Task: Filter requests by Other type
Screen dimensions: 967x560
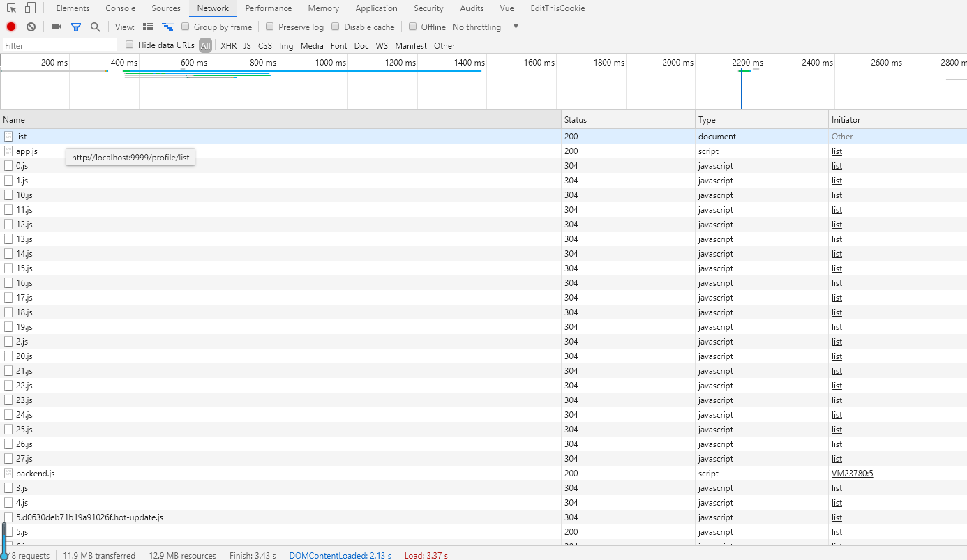Action: (x=444, y=45)
